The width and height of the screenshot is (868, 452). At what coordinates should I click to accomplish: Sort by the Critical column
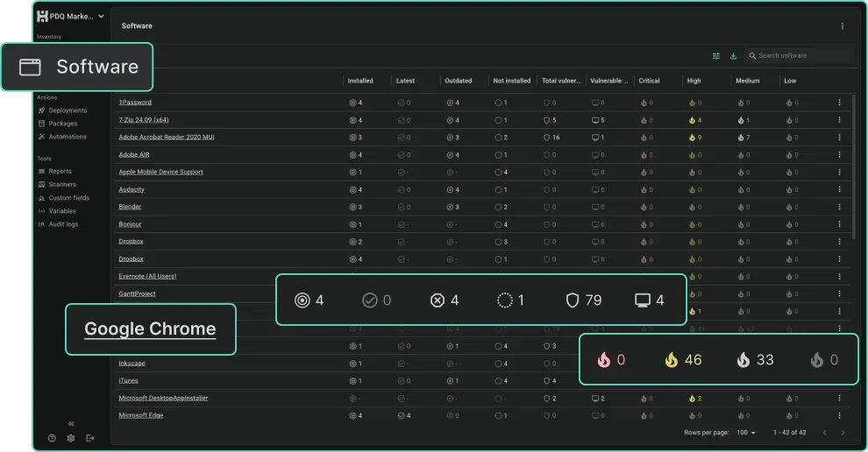point(649,81)
